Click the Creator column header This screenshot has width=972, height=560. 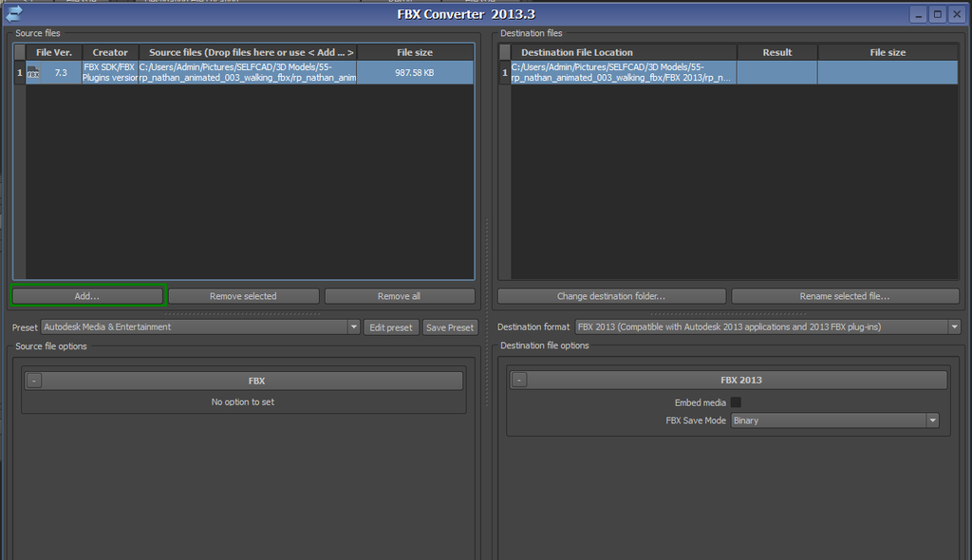(x=109, y=52)
